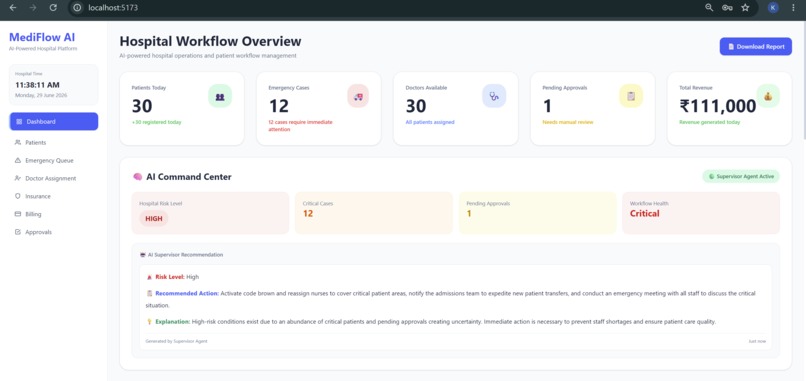Open Doctor Assignment in the sidebar
This screenshot has width=806, height=381.
[x=53, y=178]
